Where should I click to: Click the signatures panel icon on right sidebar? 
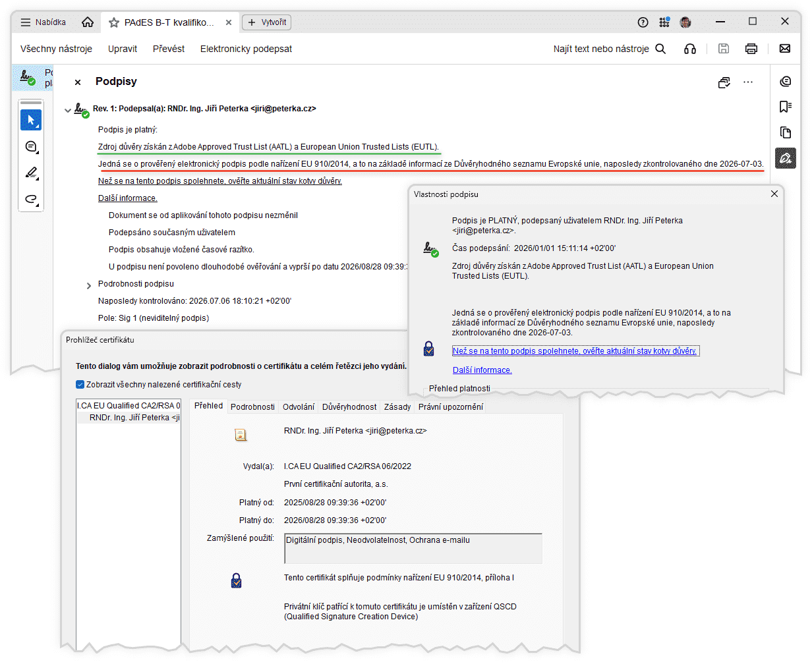[786, 158]
